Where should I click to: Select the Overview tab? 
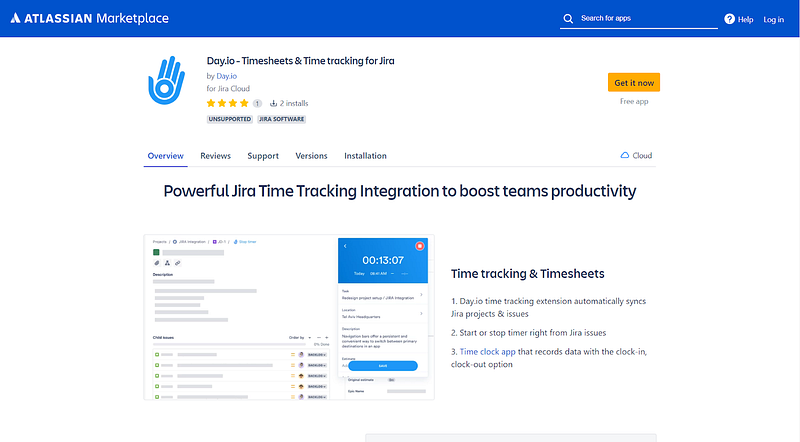165,156
